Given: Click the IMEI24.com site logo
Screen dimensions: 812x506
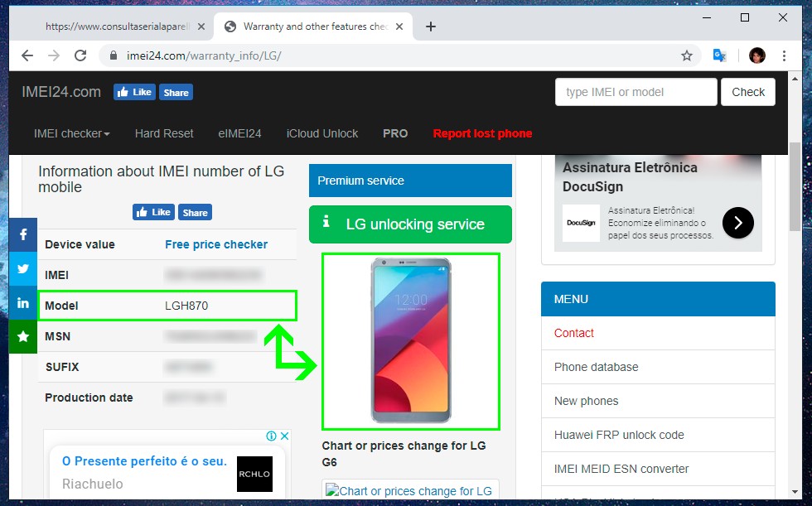Looking at the screenshot, I should 61,92.
